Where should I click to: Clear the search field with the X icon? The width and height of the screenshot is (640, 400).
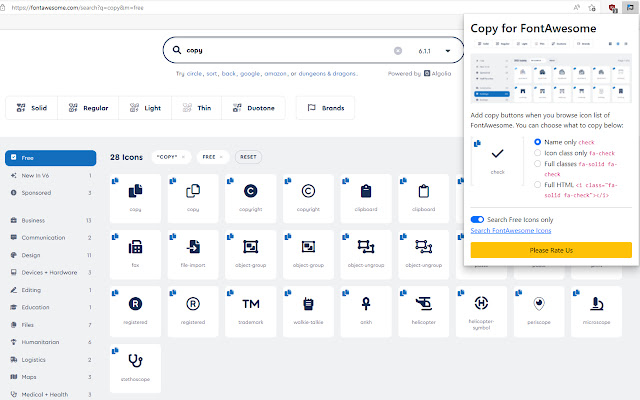click(398, 51)
